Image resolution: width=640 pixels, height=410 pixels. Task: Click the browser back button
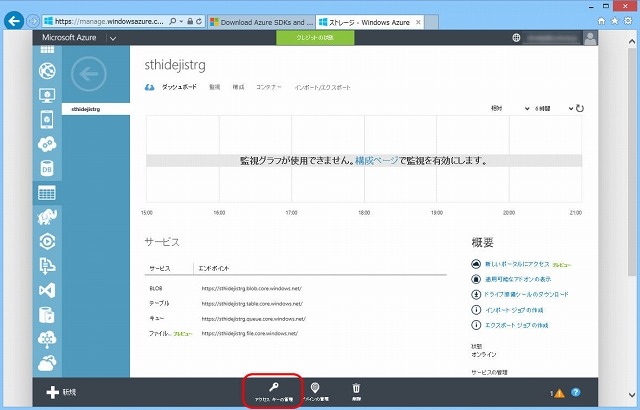click(14, 21)
